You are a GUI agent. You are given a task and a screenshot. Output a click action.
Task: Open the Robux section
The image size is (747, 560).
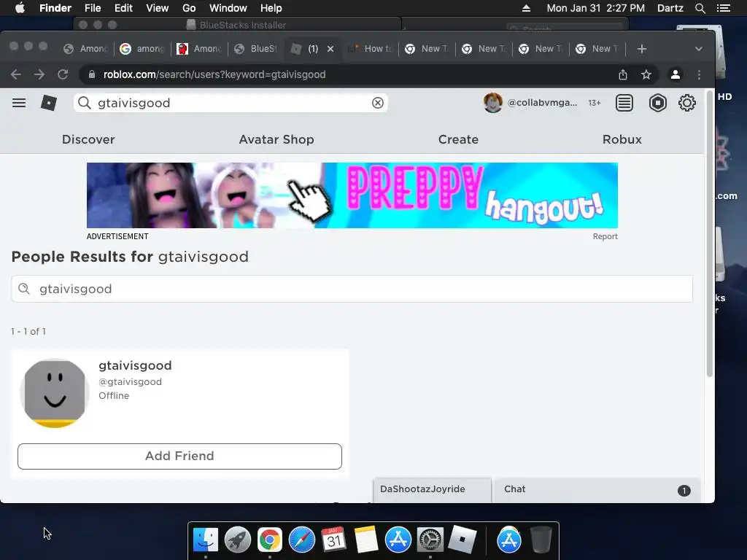click(622, 139)
